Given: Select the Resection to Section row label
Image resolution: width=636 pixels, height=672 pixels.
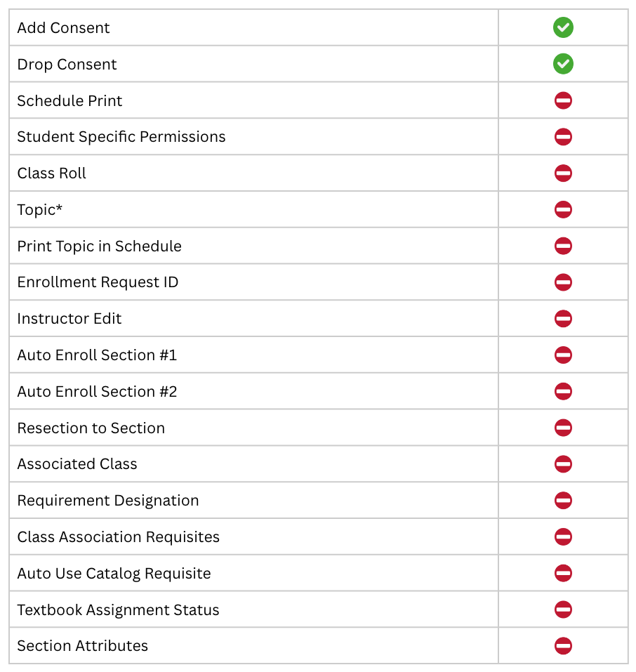Looking at the screenshot, I should click(x=91, y=428).
